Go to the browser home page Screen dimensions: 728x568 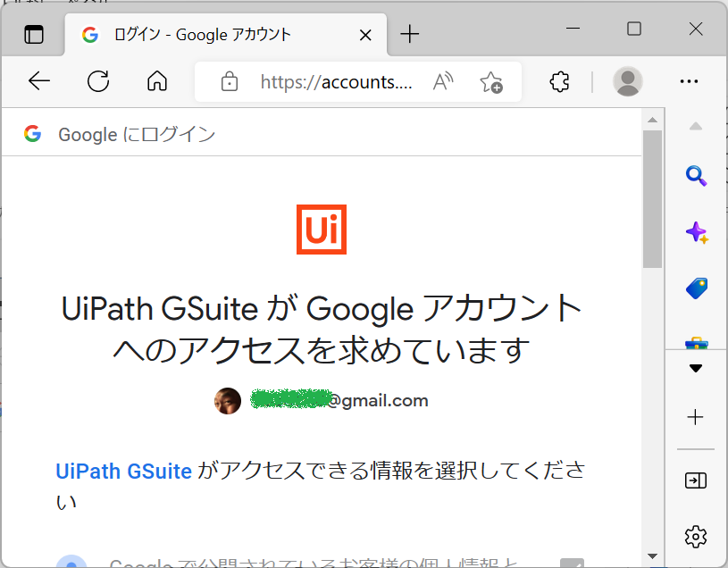[157, 81]
